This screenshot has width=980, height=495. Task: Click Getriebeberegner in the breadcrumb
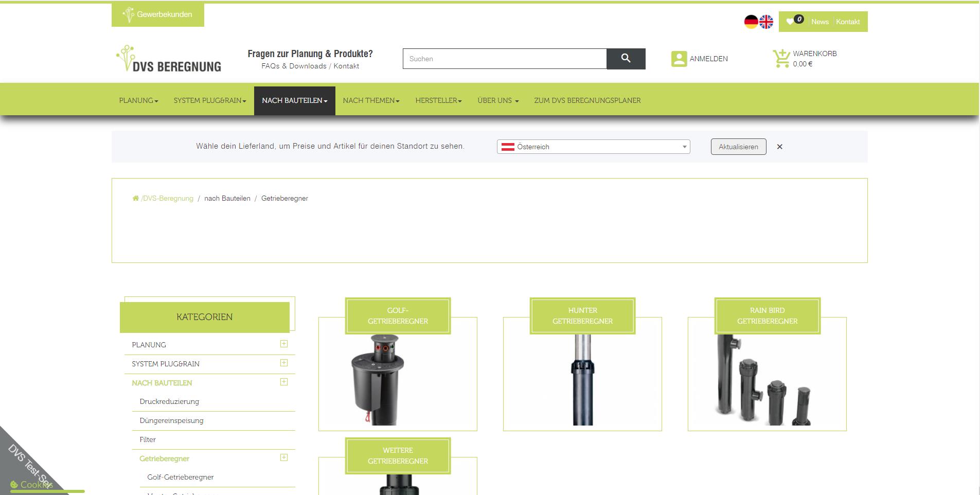point(284,198)
